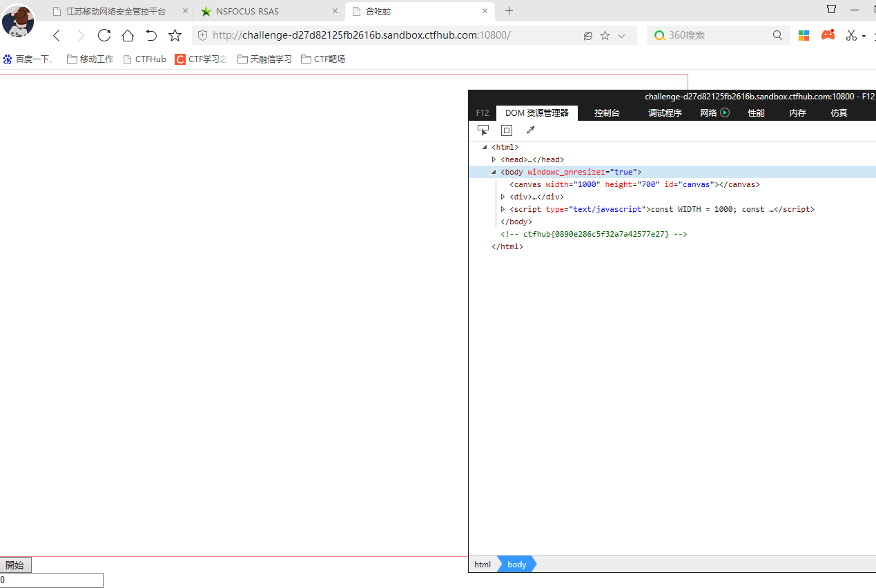This screenshot has width=876, height=588.
Task: Click the search magnifier icon
Action: coord(777,35)
